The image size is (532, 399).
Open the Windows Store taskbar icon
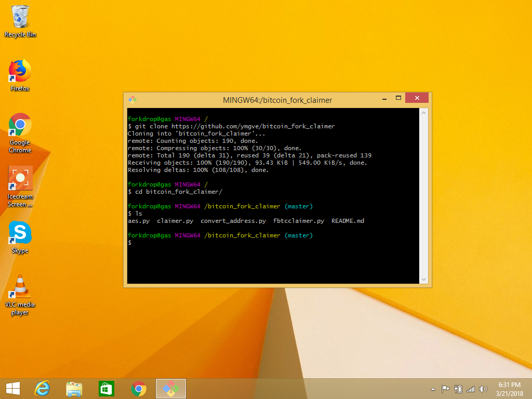click(x=107, y=389)
